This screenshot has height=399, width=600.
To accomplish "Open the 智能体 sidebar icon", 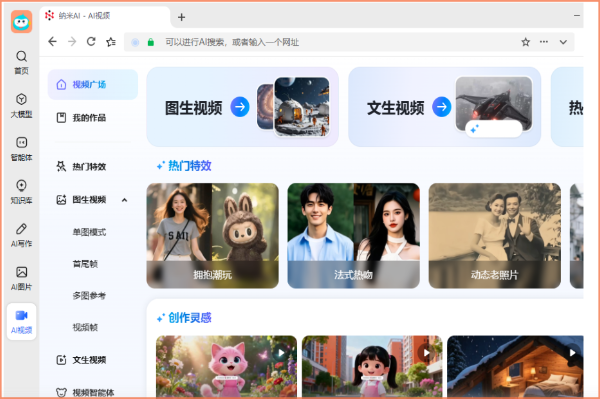I will (21, 143).
